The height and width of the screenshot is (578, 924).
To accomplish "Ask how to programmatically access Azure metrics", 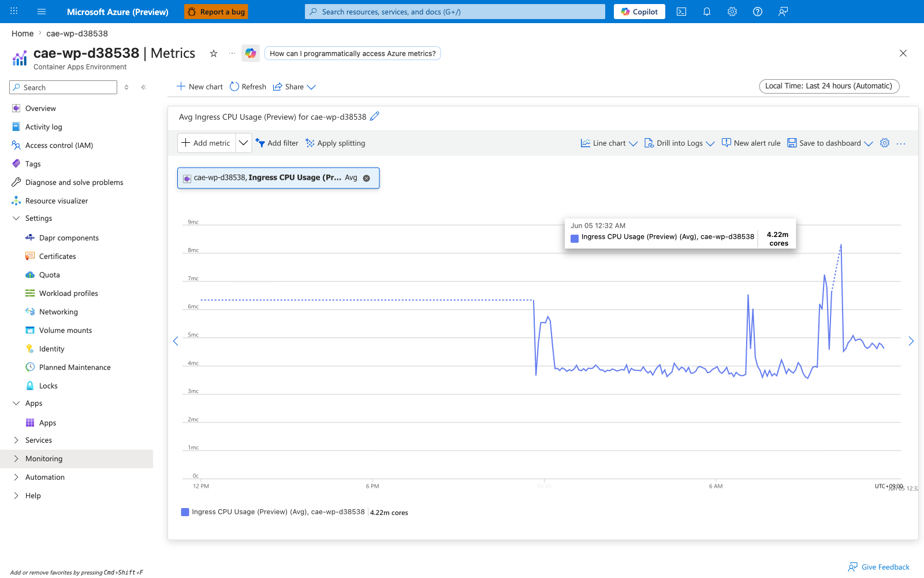I will coord(353,53).
